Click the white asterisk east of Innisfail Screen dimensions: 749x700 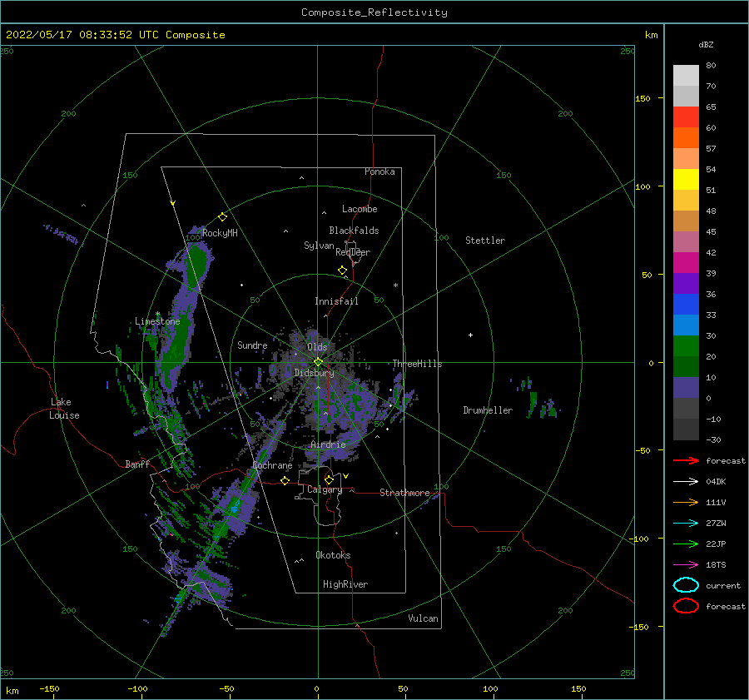click(395, 285)
